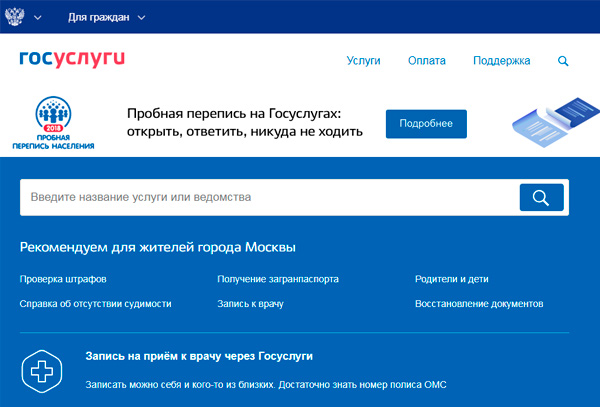The height and width of the screenshot is (407, 600).
Task: Click the Russian coat of arms emblem
Action: 17,18
